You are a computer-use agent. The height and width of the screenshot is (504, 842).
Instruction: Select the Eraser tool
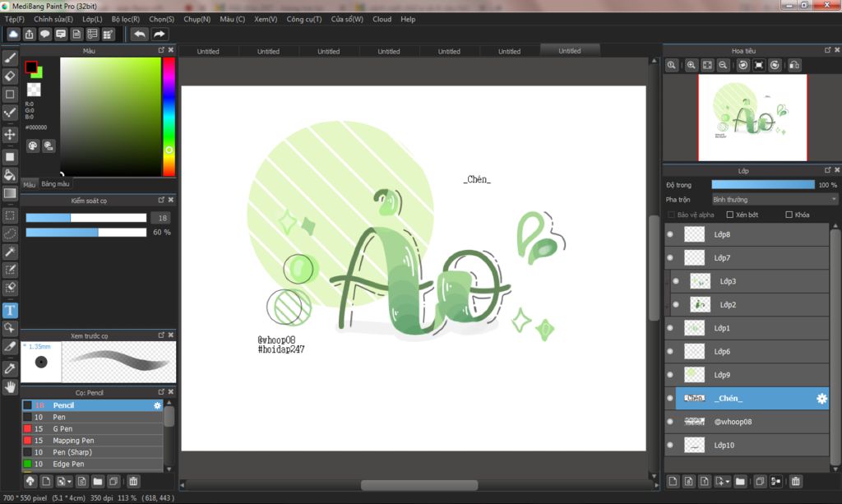click(10, 76)
